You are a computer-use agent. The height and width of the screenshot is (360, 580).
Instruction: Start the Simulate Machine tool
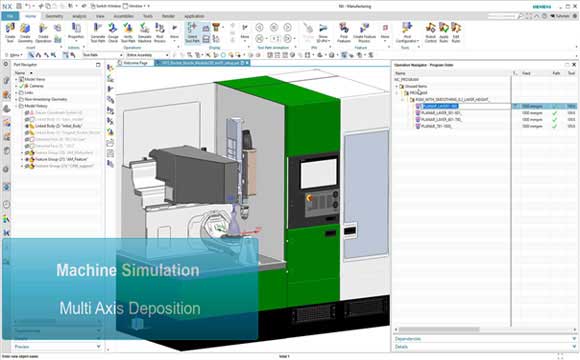pyautogui.click(x=145, y=32)
